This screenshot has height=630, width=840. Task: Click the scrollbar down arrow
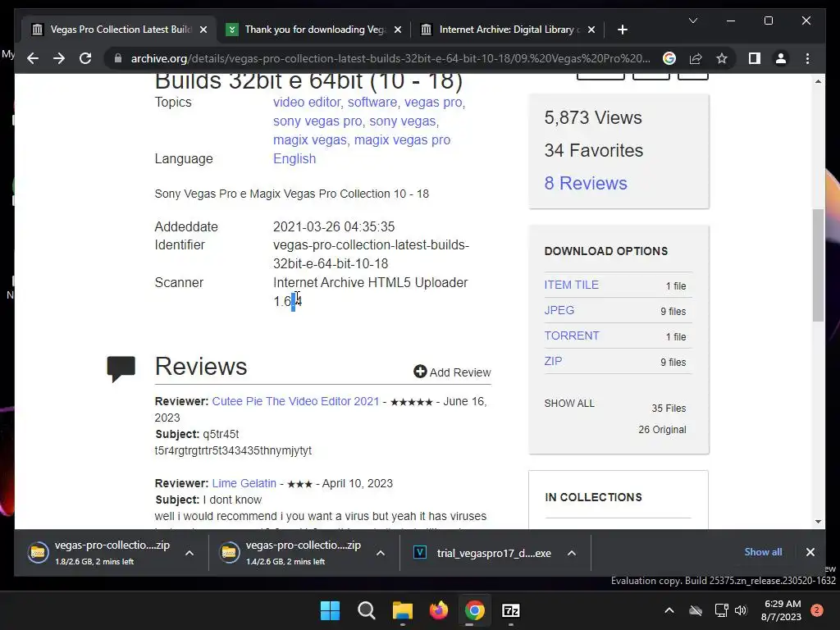pos(818,521)
